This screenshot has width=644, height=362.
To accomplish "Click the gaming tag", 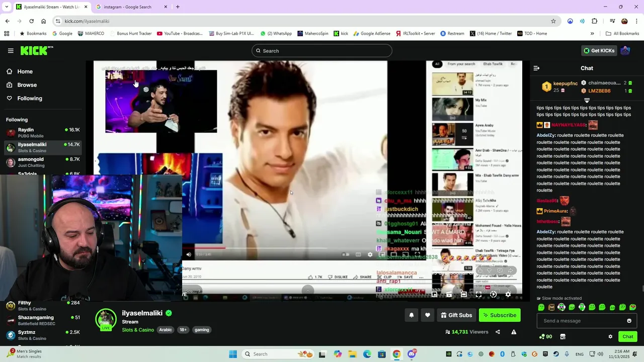I will tap(202, 330).
